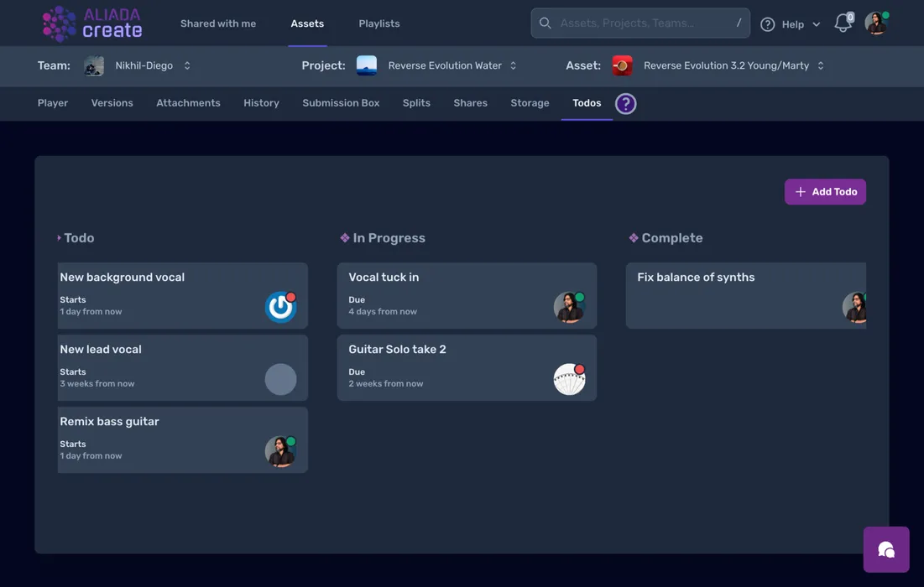This screenshot has width=924, height=587.
Task: Click the Reverse Evolution 3.2 asset thumbnail icon
Action: tap(622, 65)
